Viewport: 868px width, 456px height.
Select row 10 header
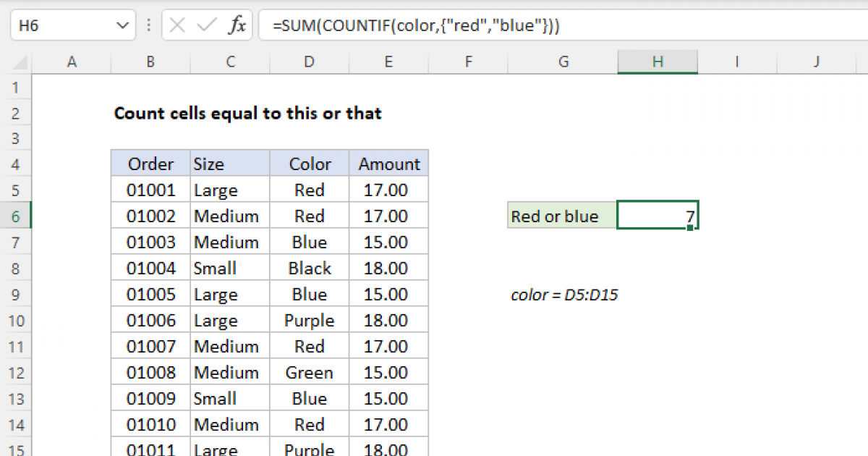16,321
